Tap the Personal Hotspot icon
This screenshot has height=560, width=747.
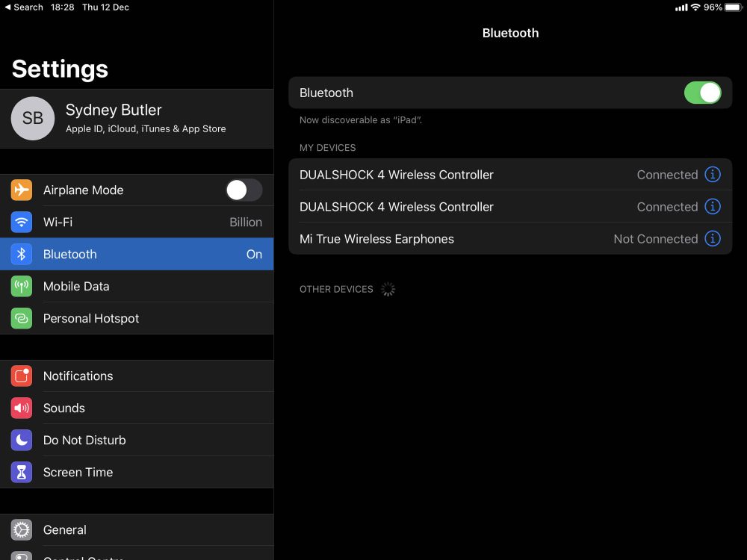coord(22,319)
